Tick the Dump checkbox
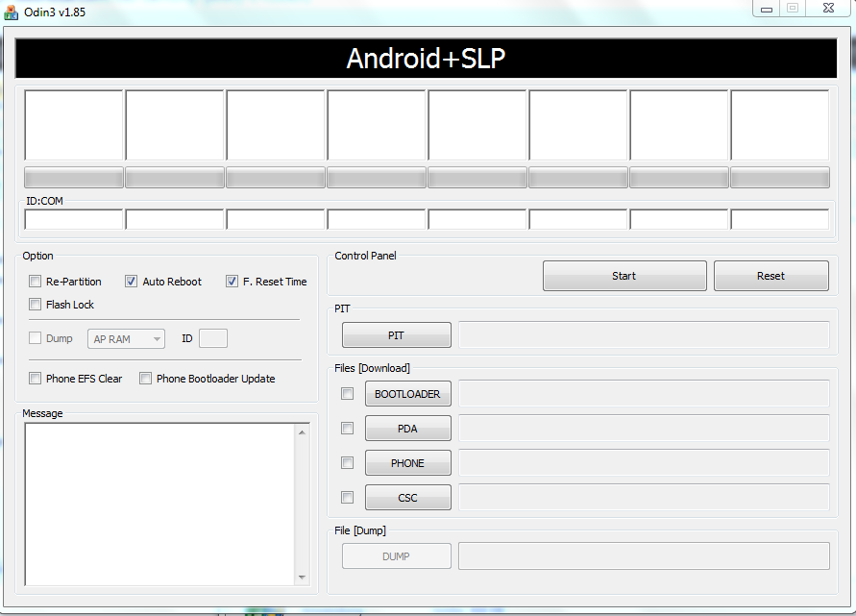Image resolution: width=856 pixels, height=616 pixels. pos(35,338)
